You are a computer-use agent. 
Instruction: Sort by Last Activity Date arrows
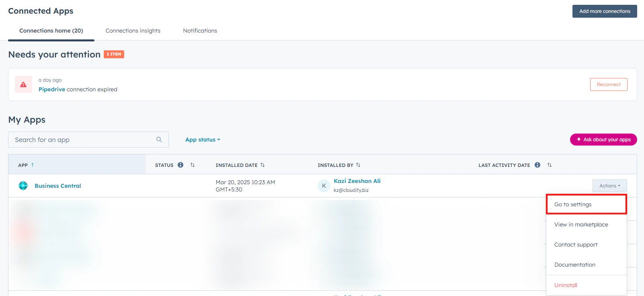550,165
